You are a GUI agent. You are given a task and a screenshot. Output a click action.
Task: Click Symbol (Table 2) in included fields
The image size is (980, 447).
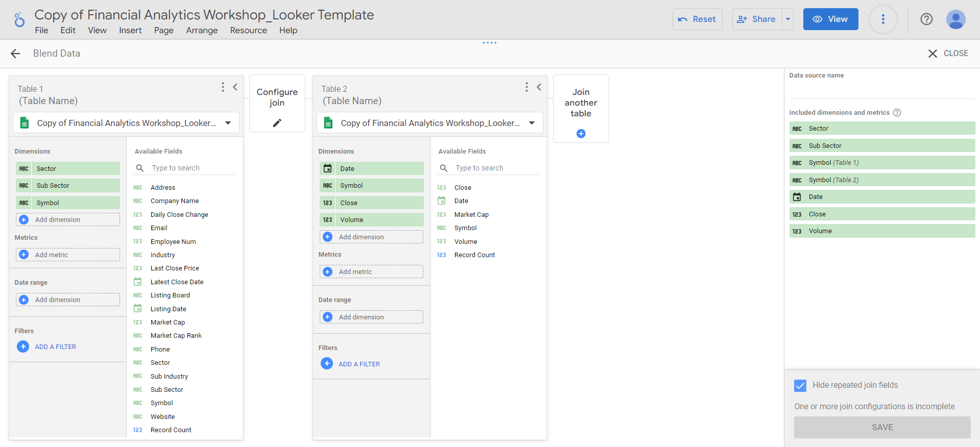(882, 180)
